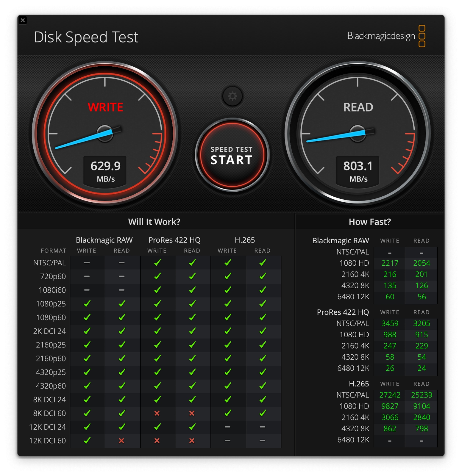Click H.265 NTSC/PAL write value 27242
The image size is (462, 476).
[390, 395]
